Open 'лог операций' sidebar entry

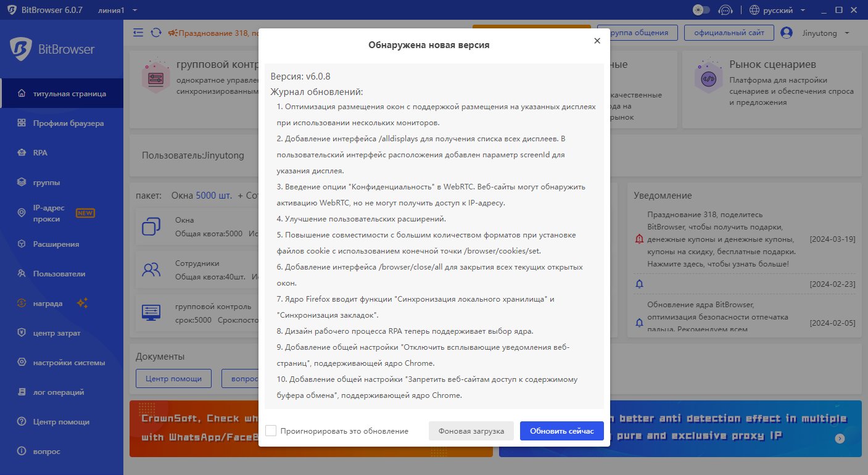[62, 392]
